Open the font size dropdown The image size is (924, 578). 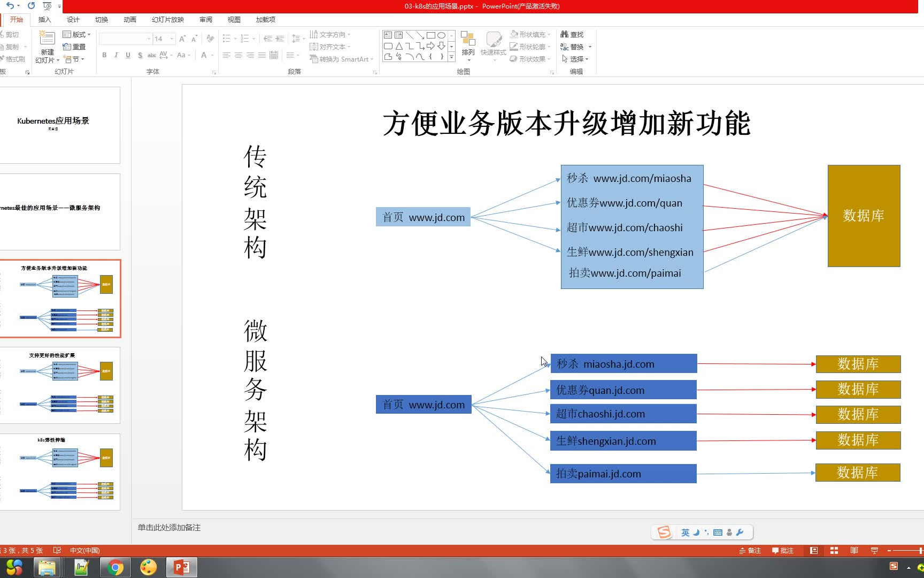coord(171,39)
